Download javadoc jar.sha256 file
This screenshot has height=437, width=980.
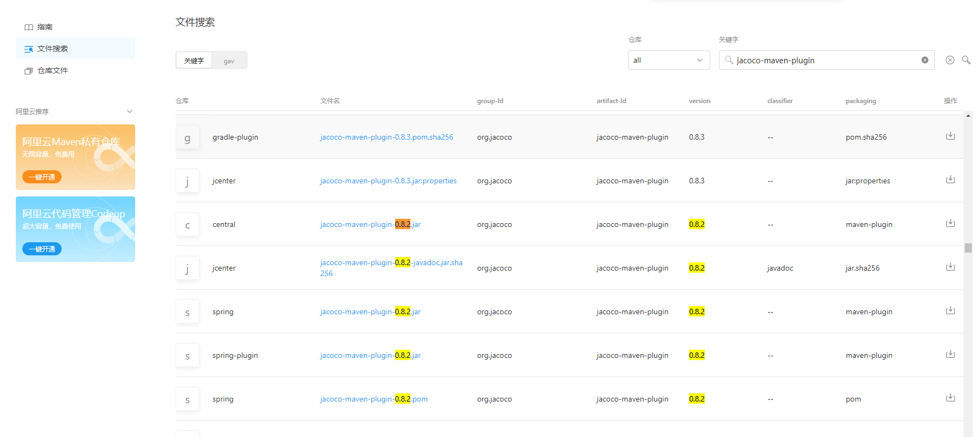click(x=950, y=267)
